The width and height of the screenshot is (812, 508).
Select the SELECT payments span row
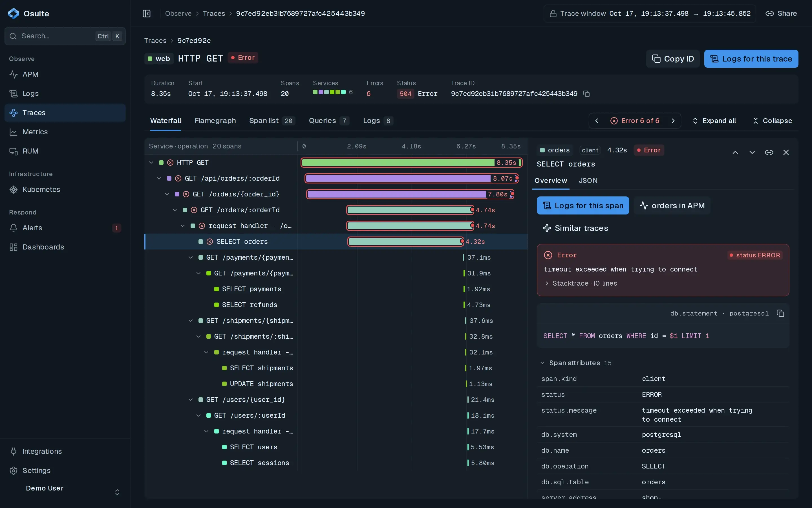coord(336,289)
